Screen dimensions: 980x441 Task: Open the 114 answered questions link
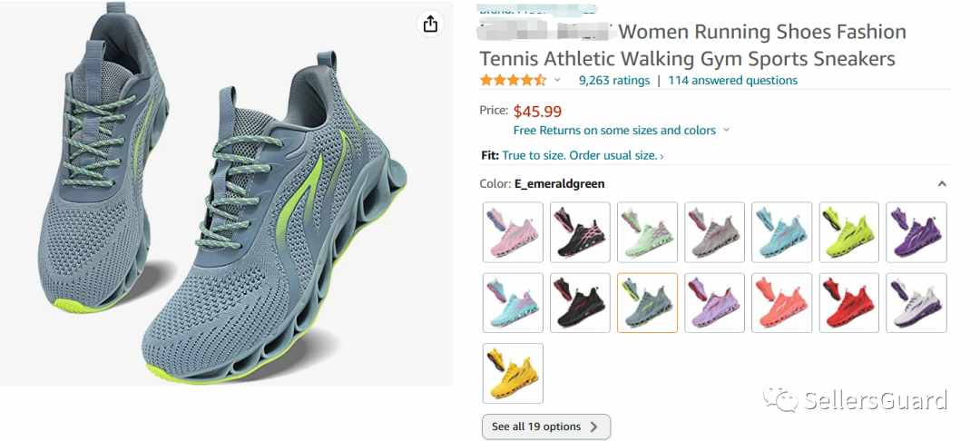(732, 81)
